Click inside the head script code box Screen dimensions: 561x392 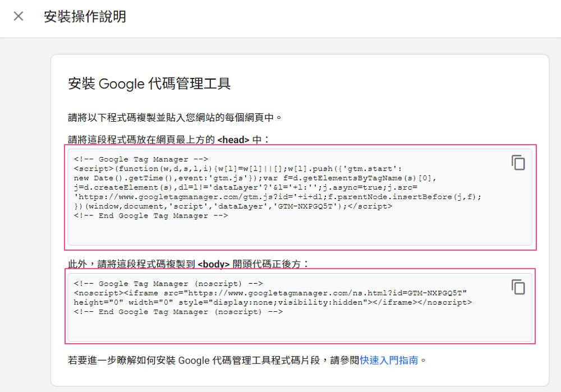[x=300, y=197]
